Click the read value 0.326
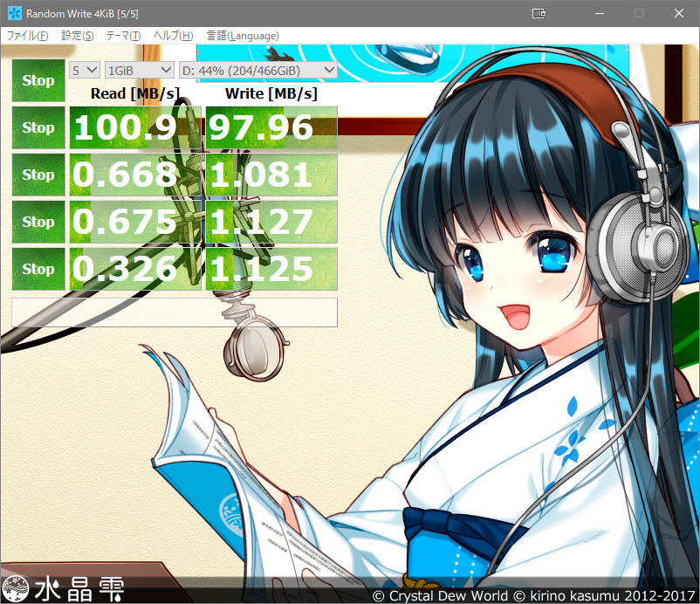This screenshot has height=604, width=700. (135, 269)
